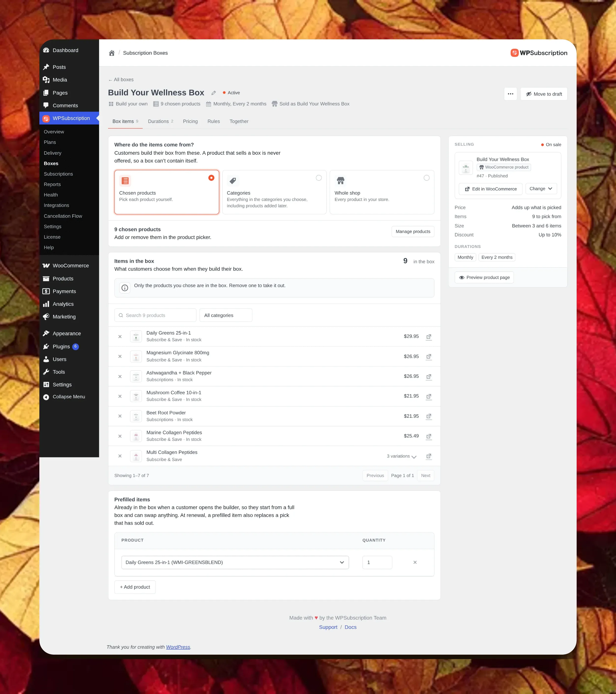The width and height of the screenshot is (616, 694).
Task: Switch to the Rules tab
Action: tap(214, 121)
